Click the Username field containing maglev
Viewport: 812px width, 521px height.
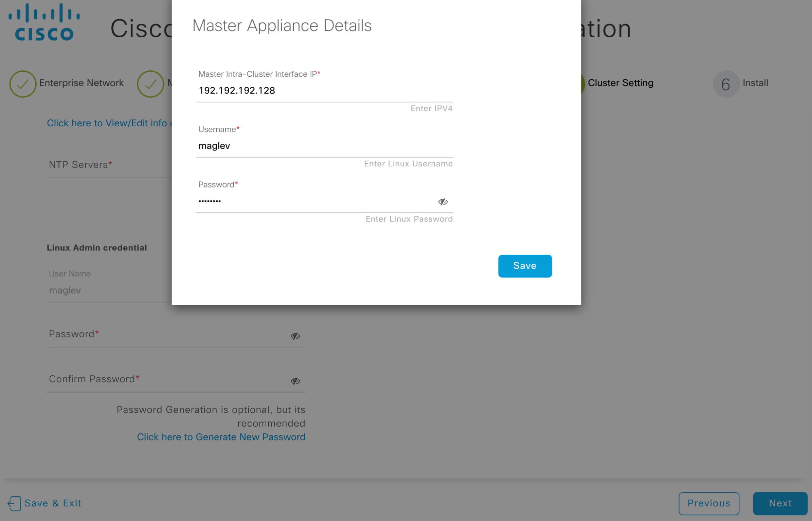[x=324, y=146]
